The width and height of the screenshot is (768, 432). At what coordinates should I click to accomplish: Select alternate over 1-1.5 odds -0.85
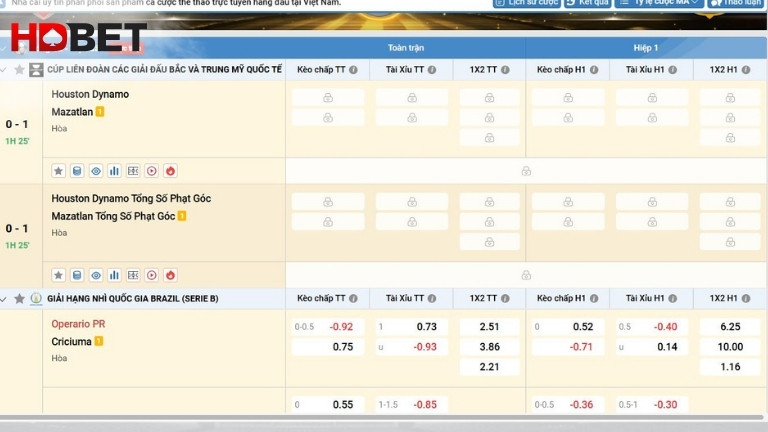coord(411,405)
